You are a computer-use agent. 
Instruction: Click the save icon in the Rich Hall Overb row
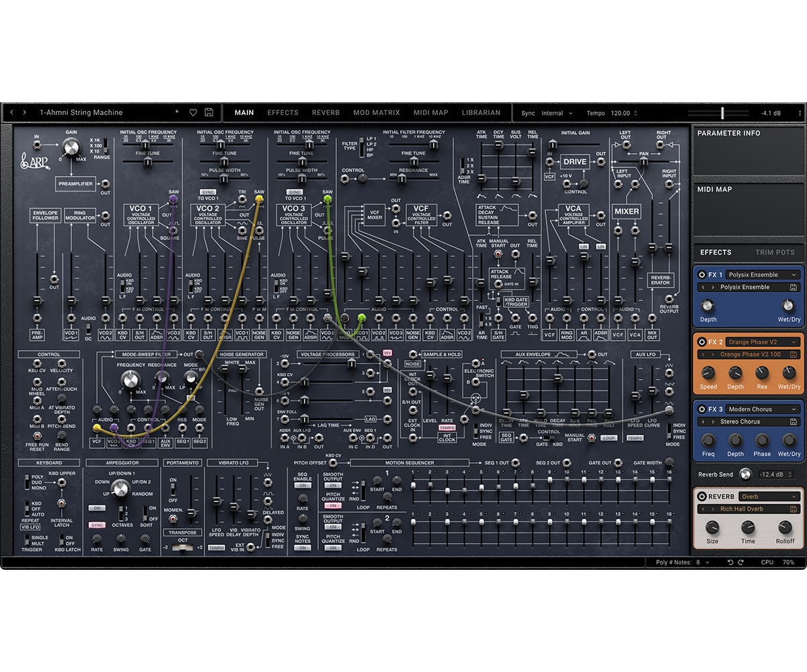[794, 509]
